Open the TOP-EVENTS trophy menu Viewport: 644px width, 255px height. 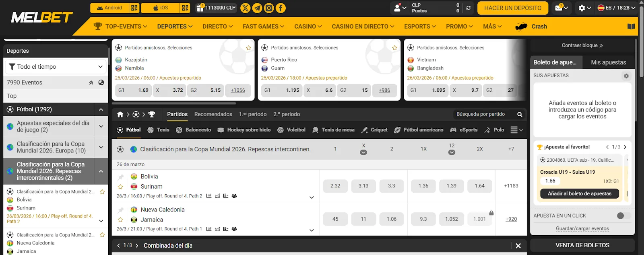[120, 27]
